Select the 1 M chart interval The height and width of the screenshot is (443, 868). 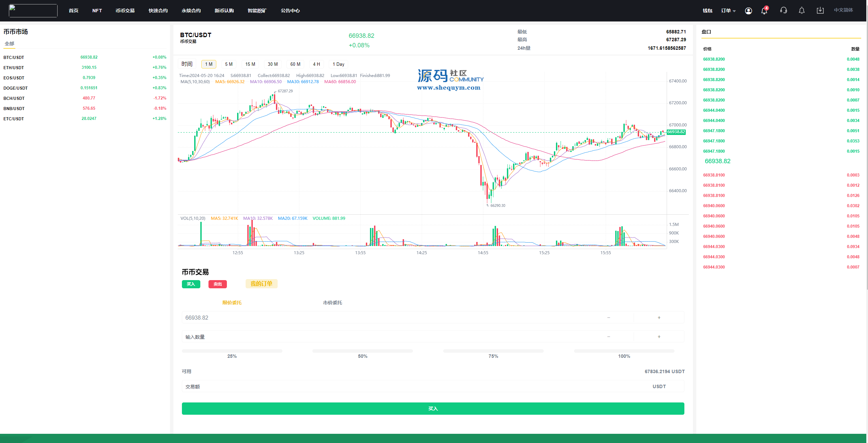[x=209, y=64]
